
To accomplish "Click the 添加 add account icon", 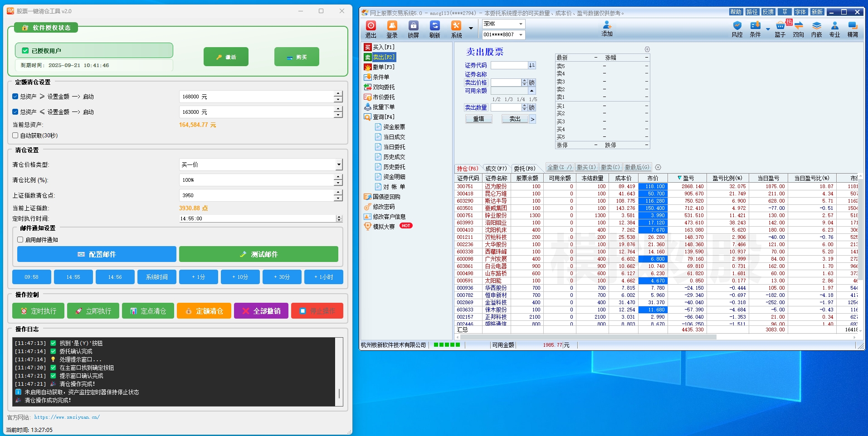I will [x=607, y=29].
